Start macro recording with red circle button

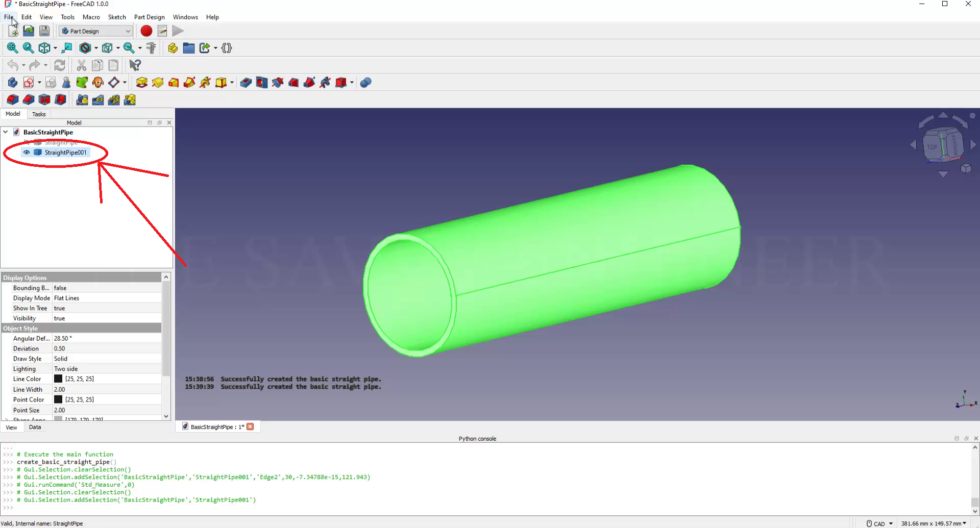[x=146, y=31]
